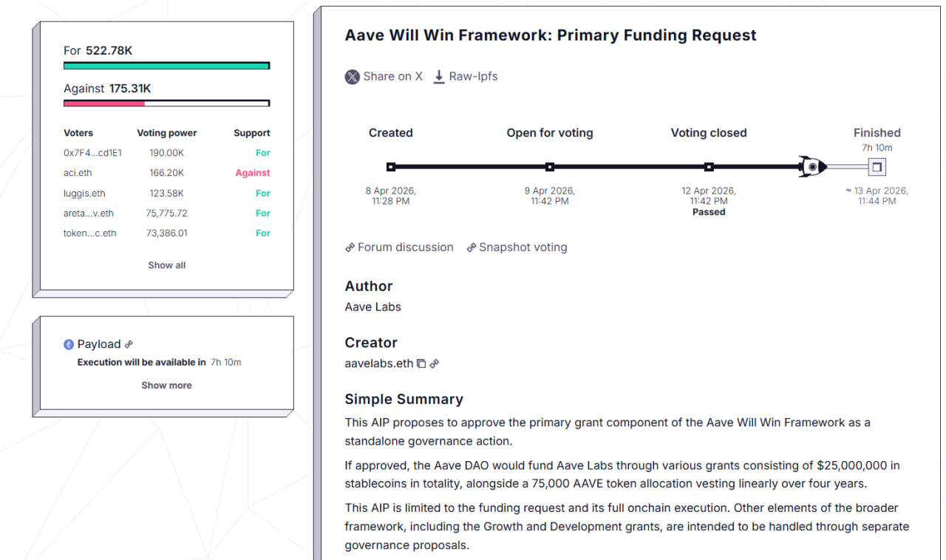Open the link icon next to Payload

(x=129, y=344)
